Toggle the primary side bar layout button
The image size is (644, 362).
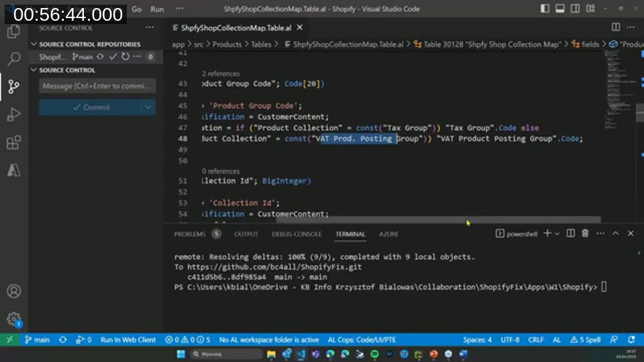tap(545, 9)
